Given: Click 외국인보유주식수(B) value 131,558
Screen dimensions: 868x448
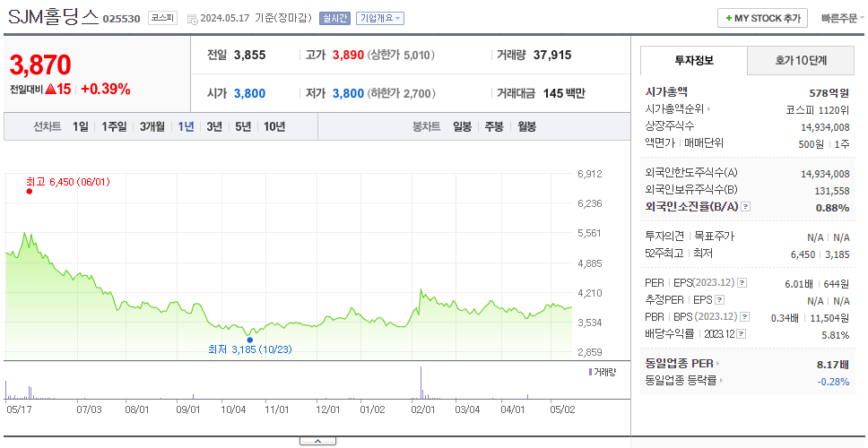Looking at the screenshot, I should pyautogui.click(x=833, y=190).
